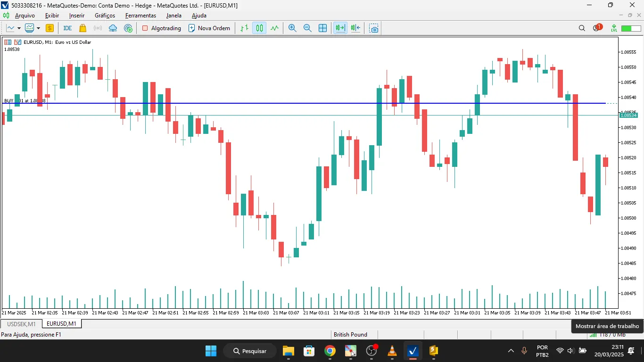
Task: Open the indicators dropdown arrow
Action: (x=38, y=28)
